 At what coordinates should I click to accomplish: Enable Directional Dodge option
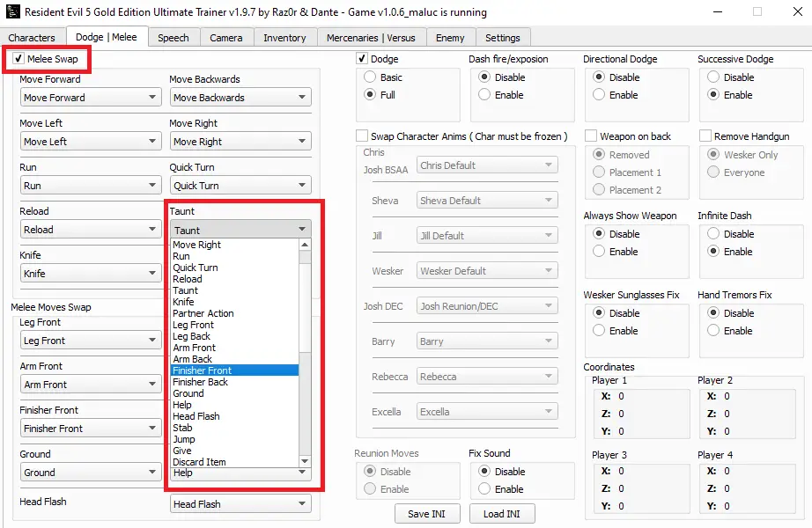click(x=599, y=95)
